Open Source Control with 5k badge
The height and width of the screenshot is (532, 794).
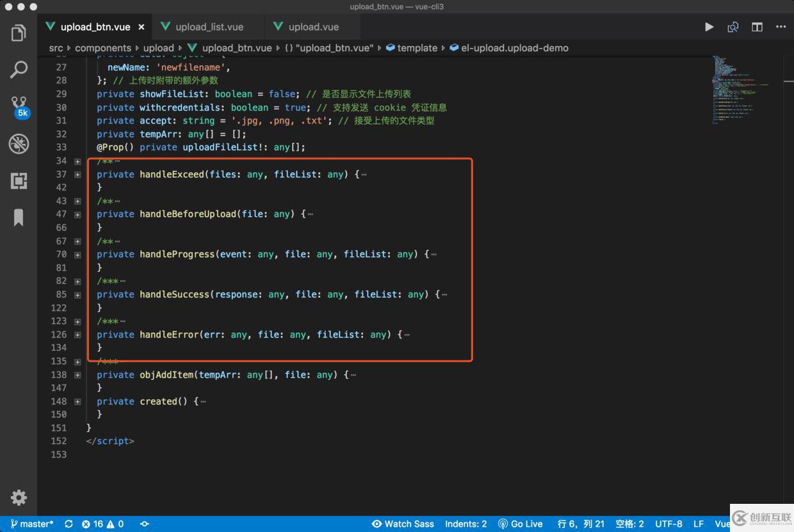click(19, 106)
